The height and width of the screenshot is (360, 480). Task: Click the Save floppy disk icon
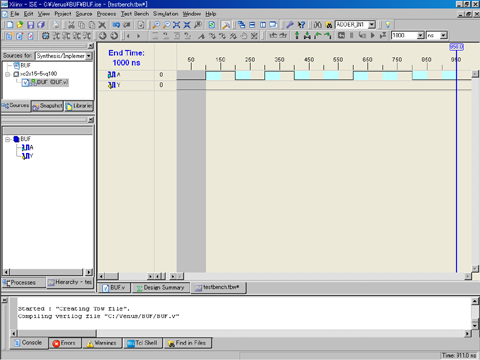(30, 25)
